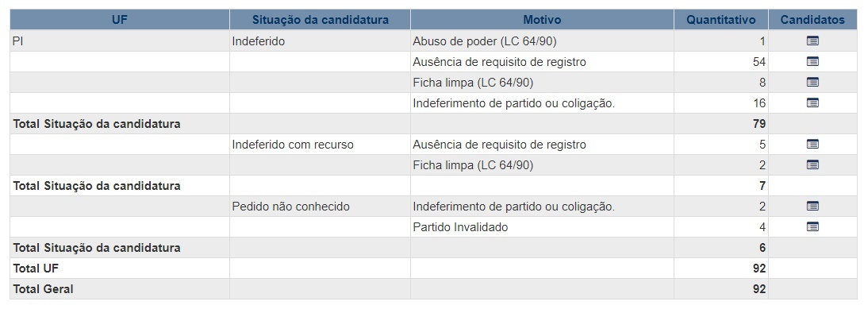Select the Quantitativo column header
The height and width of the screenshot is (313, 868).
click(720, 20)
